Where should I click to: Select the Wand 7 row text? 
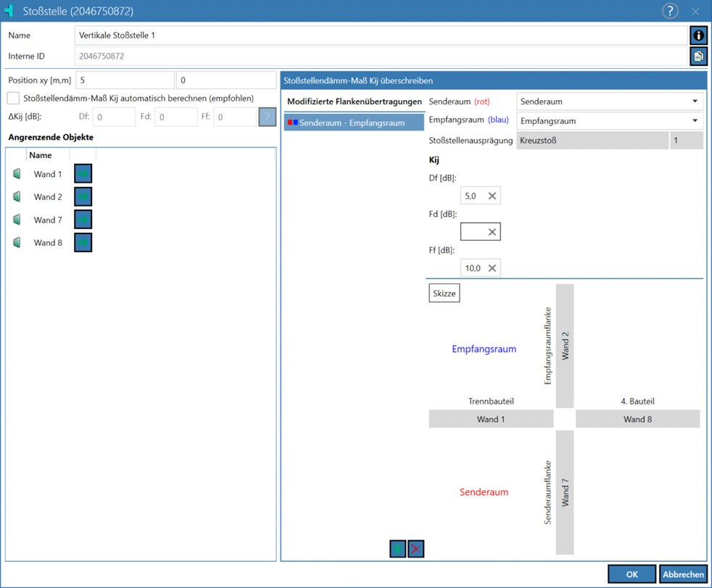point(48,220)
